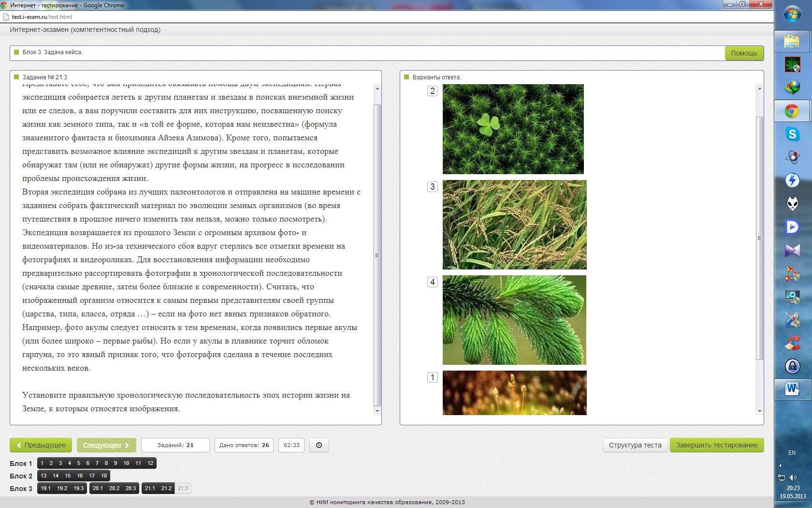This screenshot has width=812, height=508.
Task: Open Skype from the taskbar
Action: click(792, 134)
